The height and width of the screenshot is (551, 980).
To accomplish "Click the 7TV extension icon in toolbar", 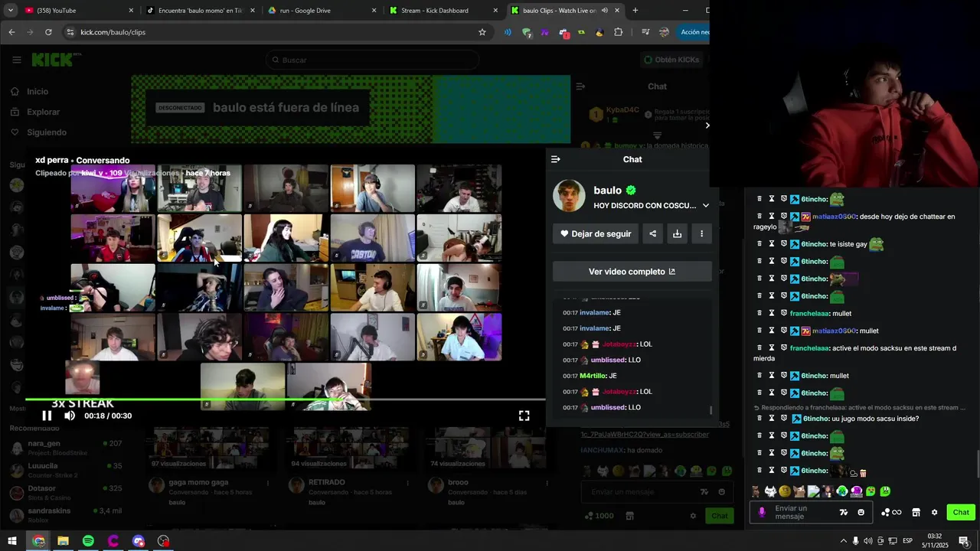I will pyautogui.click(x=544, y=32).
